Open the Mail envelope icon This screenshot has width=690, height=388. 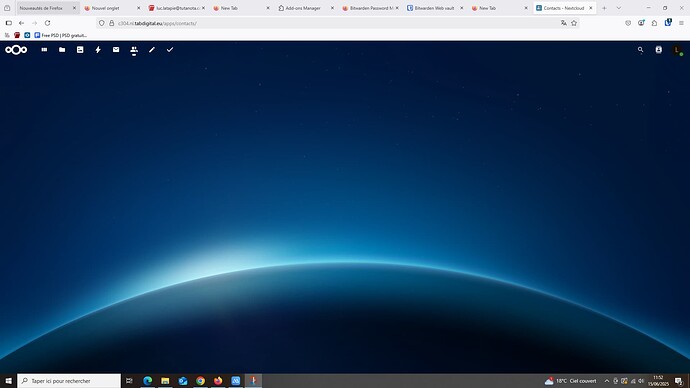(x=116, y=50)
